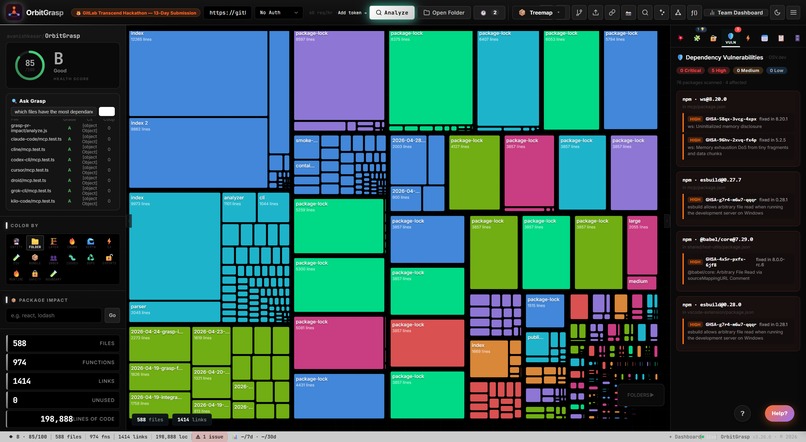Click the OrbitGrasp logo icon
The width and height of the screenshot is (806, 442).
coord(14,12)
